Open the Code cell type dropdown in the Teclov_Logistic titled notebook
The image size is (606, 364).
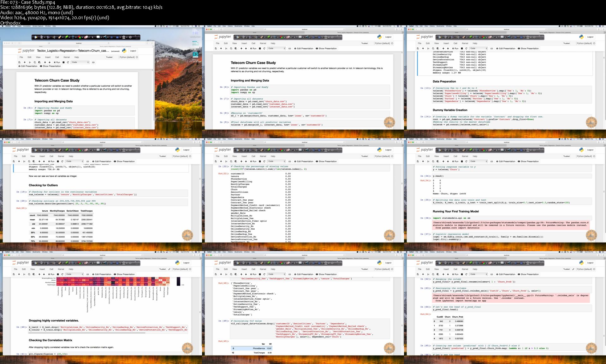coord(80,62)
